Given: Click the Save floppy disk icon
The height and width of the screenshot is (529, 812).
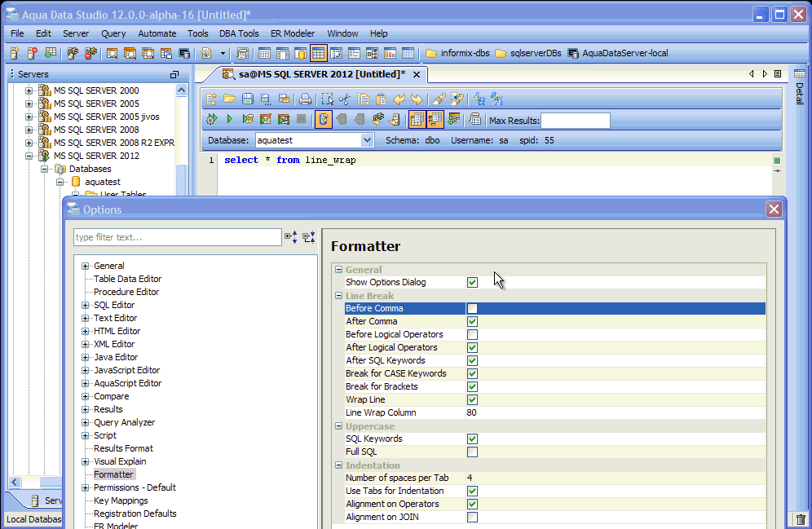Looking at the screenshot, I should click(248, 99).
